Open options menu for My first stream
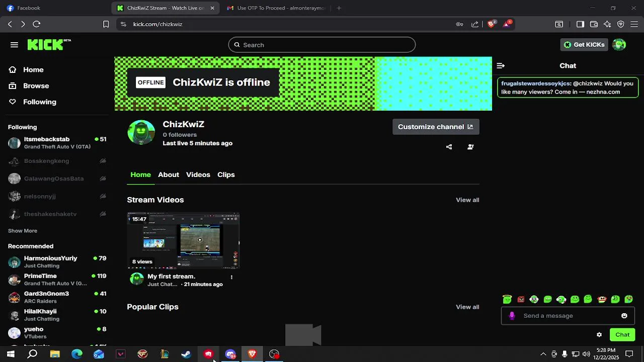This screenshot has height=362, width=644. [231, 277]
